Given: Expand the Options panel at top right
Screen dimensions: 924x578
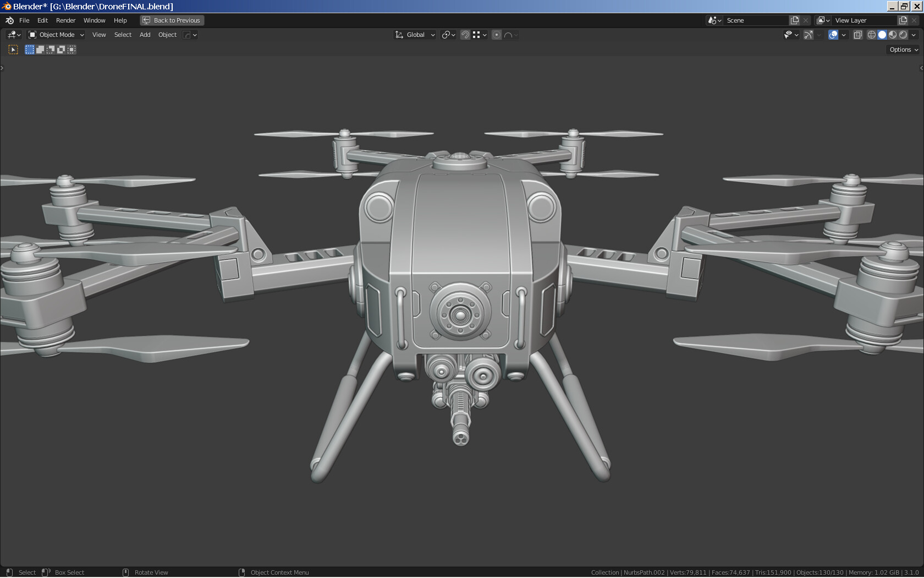Looking at the screenshot, I should pyautogui.click(x=901, y=49).
